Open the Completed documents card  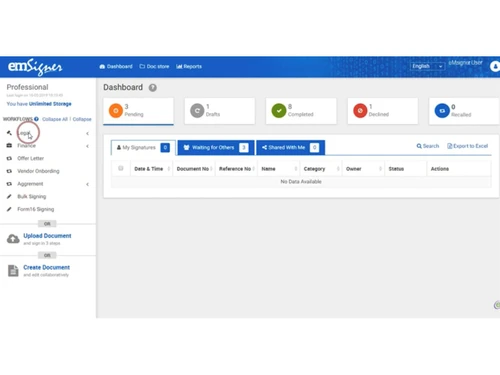[301, 111]
